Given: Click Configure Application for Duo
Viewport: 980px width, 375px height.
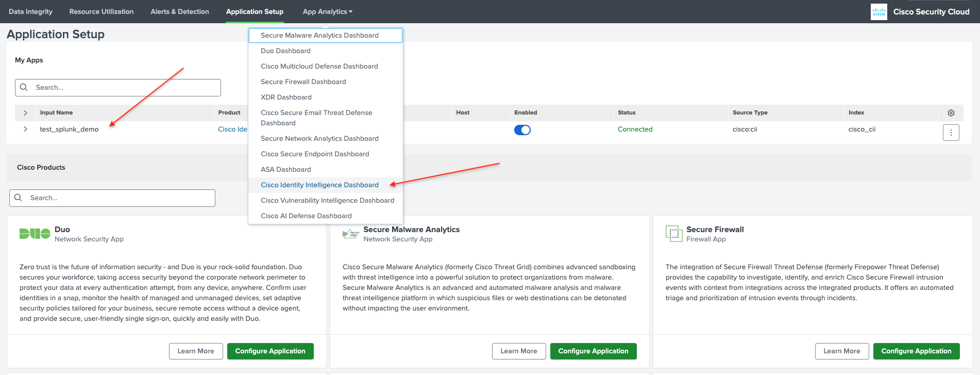Looking at the screenshot, I should click(270, 351).
